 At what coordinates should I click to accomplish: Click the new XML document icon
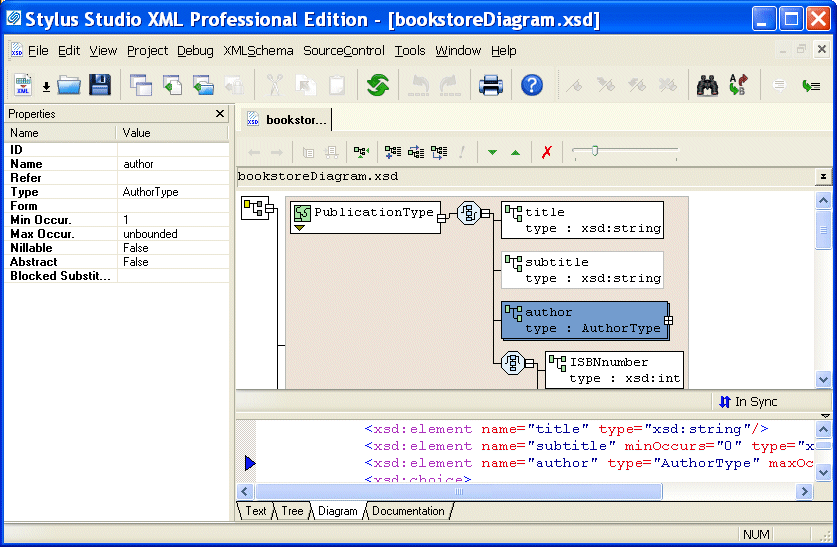[x=23, y=85]
